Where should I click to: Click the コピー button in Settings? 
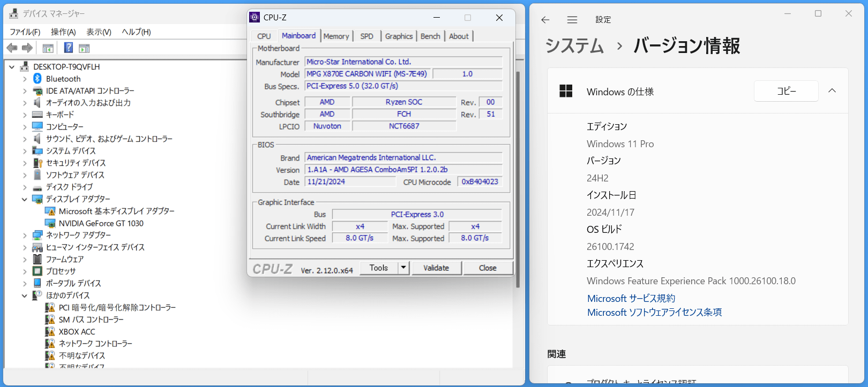(786, 91)
